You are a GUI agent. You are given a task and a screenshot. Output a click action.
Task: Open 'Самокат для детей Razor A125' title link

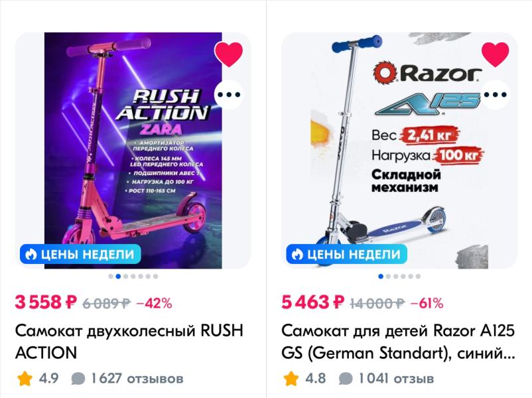coord(398,341)
